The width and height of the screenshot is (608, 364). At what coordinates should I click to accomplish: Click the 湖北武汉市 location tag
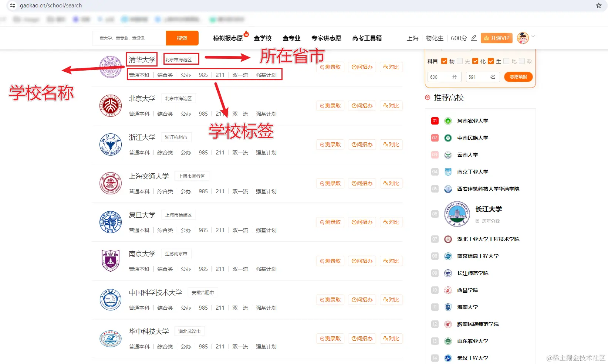pyautogui.click(x=189, y=331)
